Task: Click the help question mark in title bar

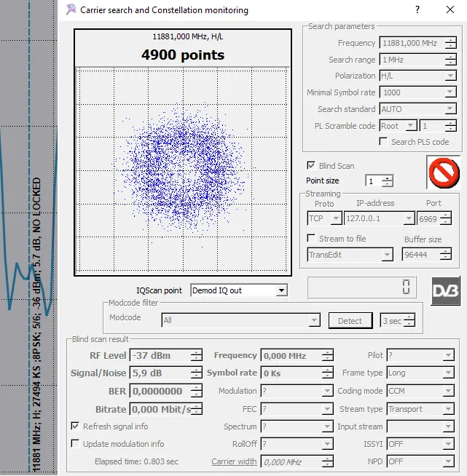Action: click(x=417, y=10)
